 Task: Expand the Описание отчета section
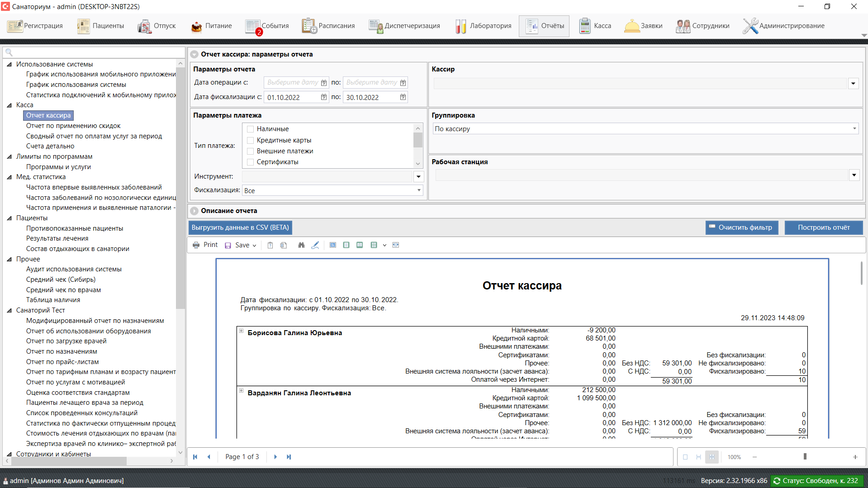[x=194, y=211]
